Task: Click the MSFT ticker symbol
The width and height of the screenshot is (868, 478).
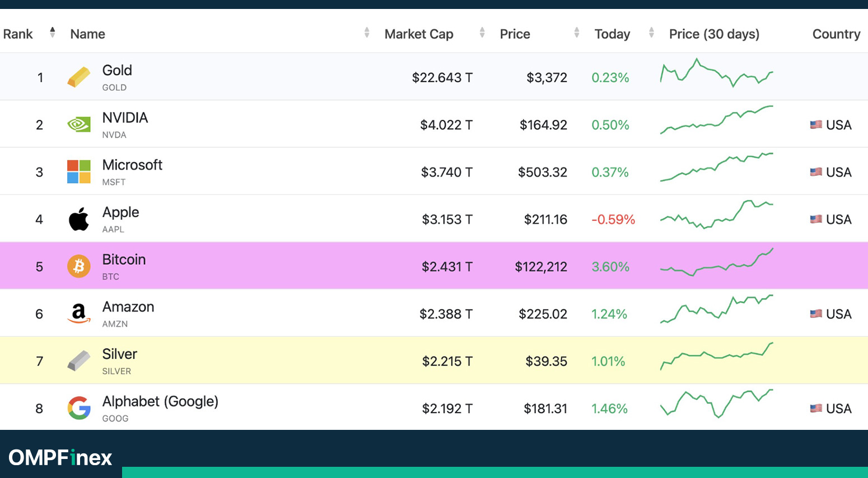Action: coord(114,182)
